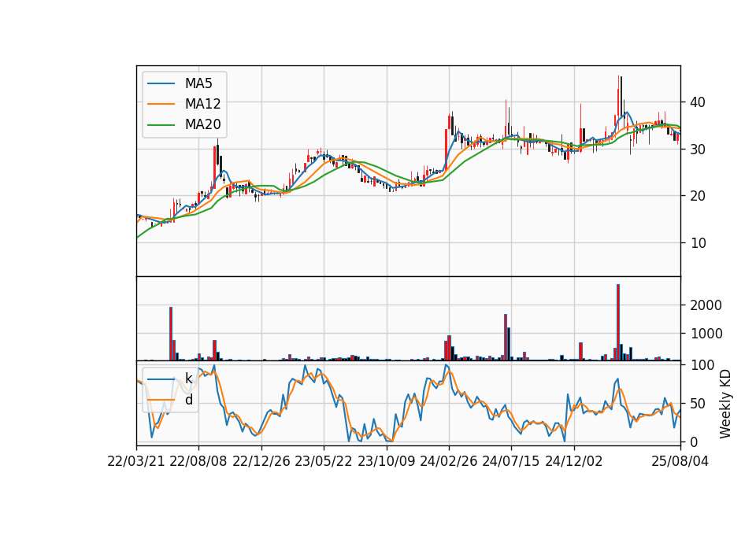Click the Weekly KD axis title
Screen dimensions: 756x543
(x=725, y=404)
